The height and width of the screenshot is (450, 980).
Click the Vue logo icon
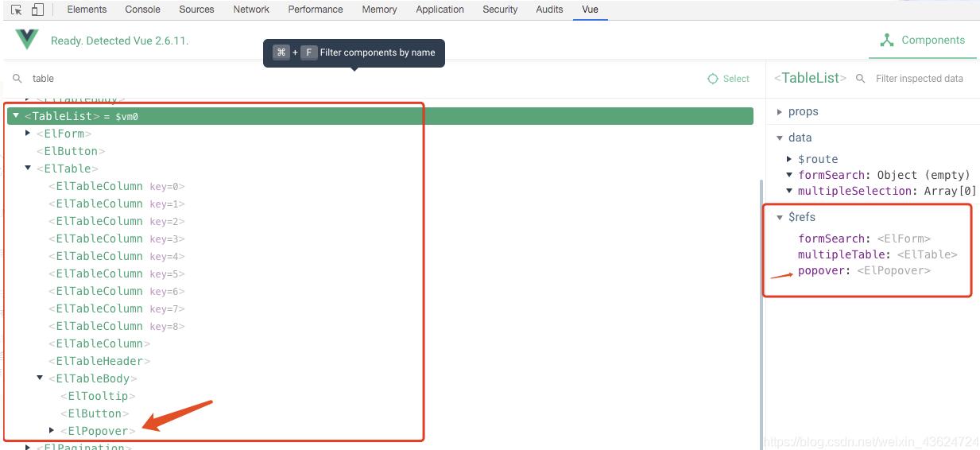27,40
